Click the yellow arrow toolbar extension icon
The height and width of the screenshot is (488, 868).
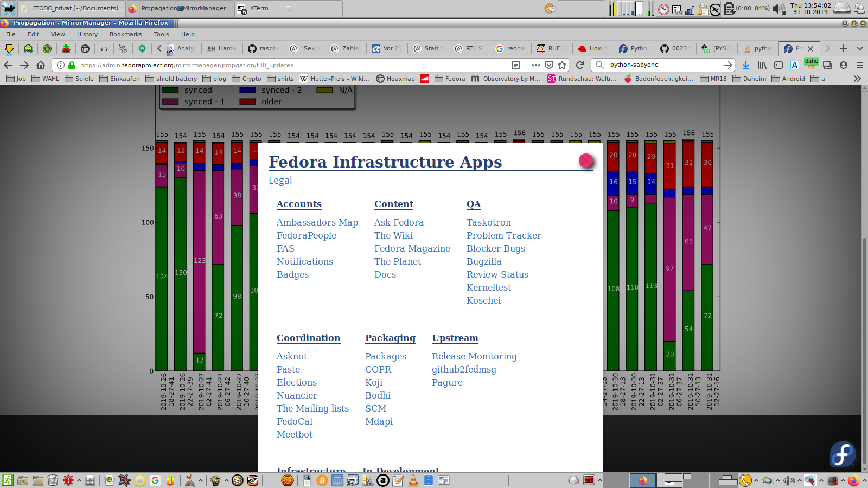[9, 49]
